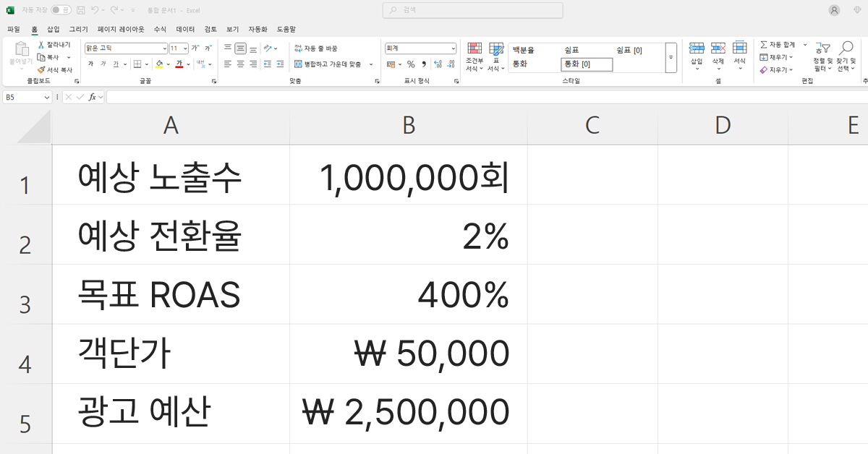Click the decrease decimal icon
This screenshot has height=454, width=868.
451,64
